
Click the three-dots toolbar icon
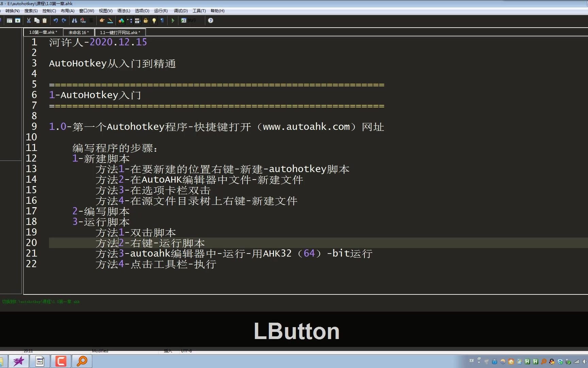[x=129, y=20]
